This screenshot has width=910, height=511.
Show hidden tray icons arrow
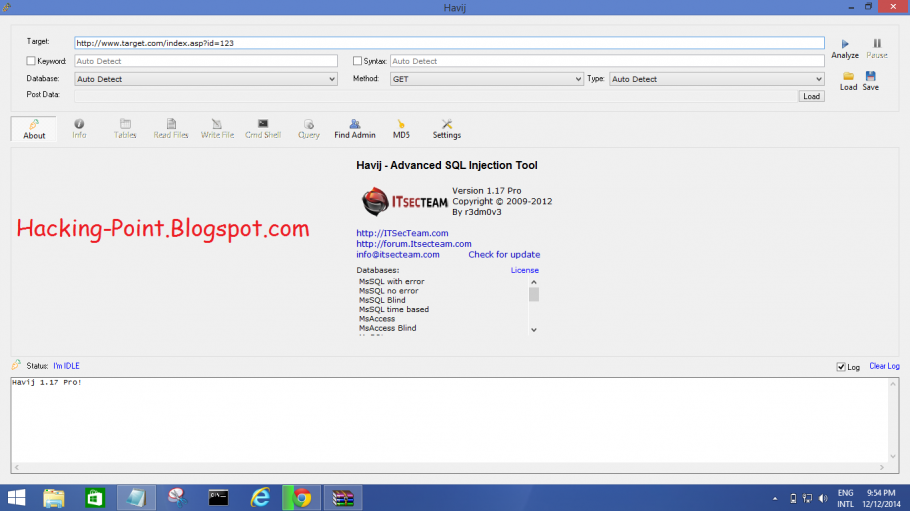[x=775, y=498]
